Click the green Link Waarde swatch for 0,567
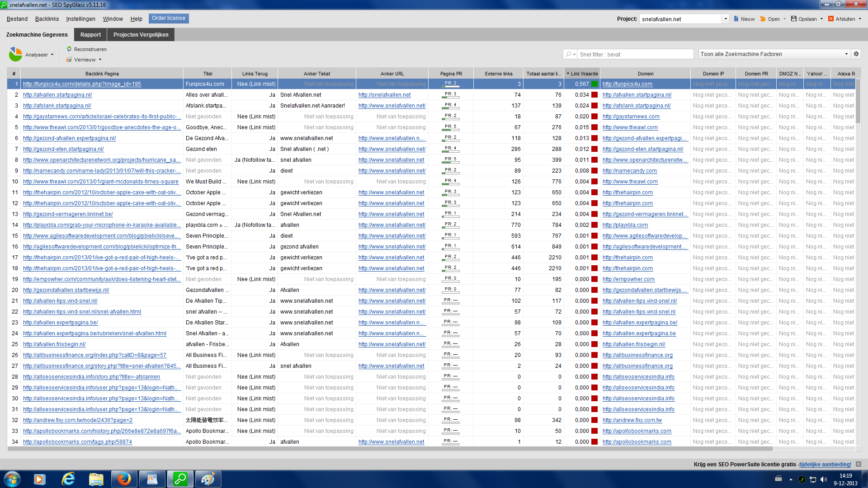This screenshot has width=868, height=488. point(594,84)
